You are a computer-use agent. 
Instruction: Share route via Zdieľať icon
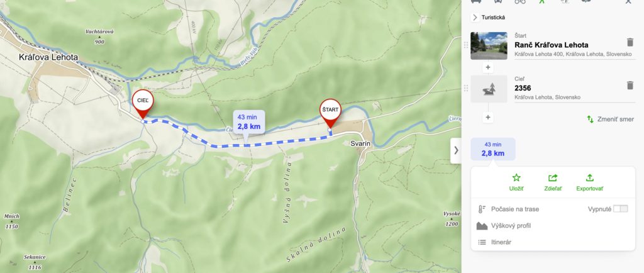coord(553,178)
